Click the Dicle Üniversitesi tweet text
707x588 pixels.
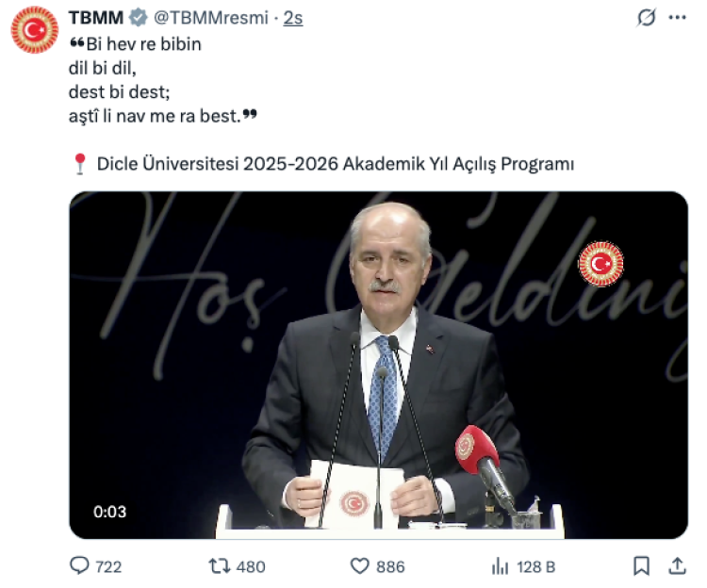pyautogui.click(x=336, y=164)
